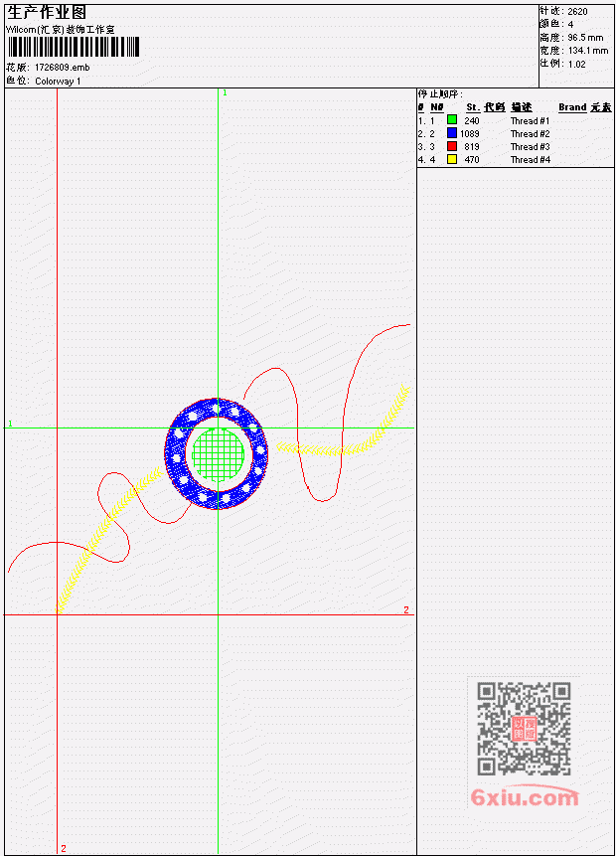Click the red '2' marker below the red vertical line
Viewport: 616px width, 856px height.
64,848
